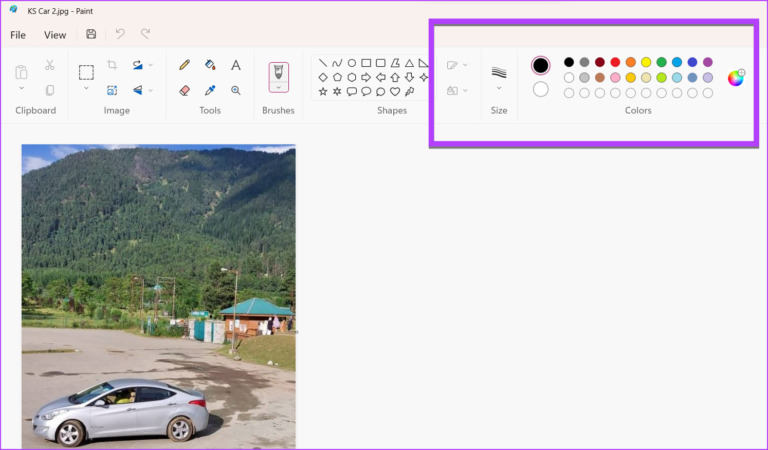Expand the Size dropdown chevron

(x=499, y=88)
